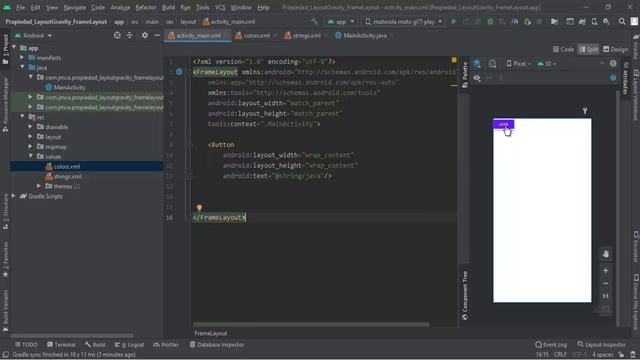
Task: Click the red Stop icon in the toolbar
Action: pyautogui.click(x=540, y=22)
